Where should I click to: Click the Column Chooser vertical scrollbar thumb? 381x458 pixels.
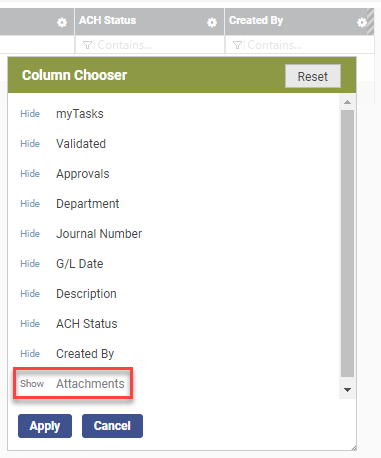(x=347, y=243)
